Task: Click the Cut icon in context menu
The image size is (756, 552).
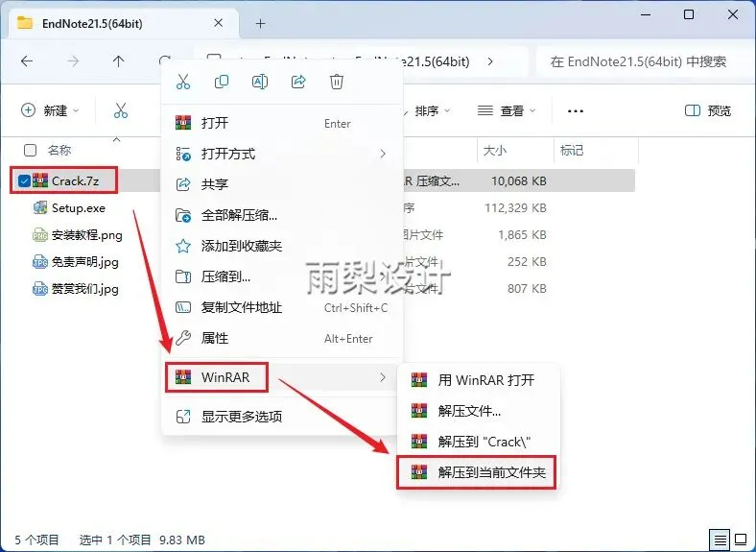Action: click(x=183, y=82)
